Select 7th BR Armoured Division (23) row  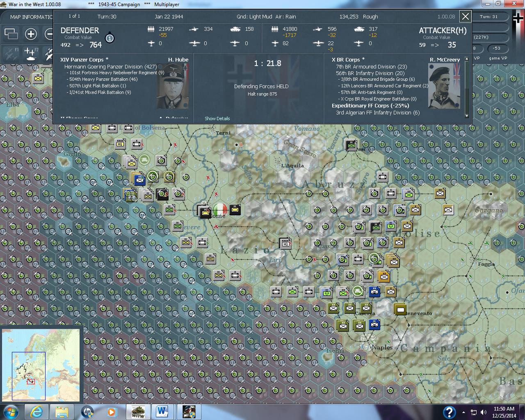click(x=371, y=66)
